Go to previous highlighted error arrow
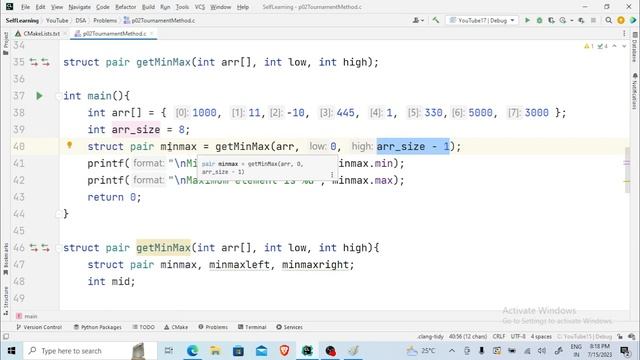Viewport: 640px width, 360px height. pyautogui.click(x=614, y=46)
